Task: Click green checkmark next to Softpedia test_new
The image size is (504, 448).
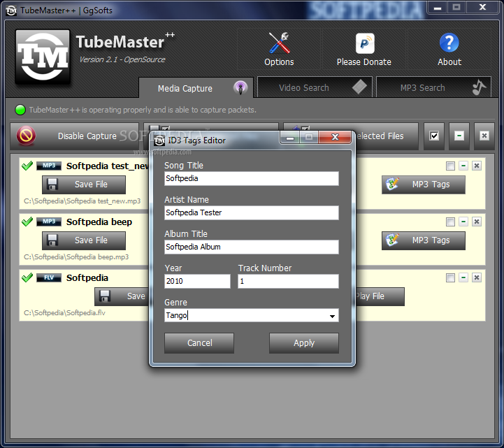Action: [x=27, y=166]
